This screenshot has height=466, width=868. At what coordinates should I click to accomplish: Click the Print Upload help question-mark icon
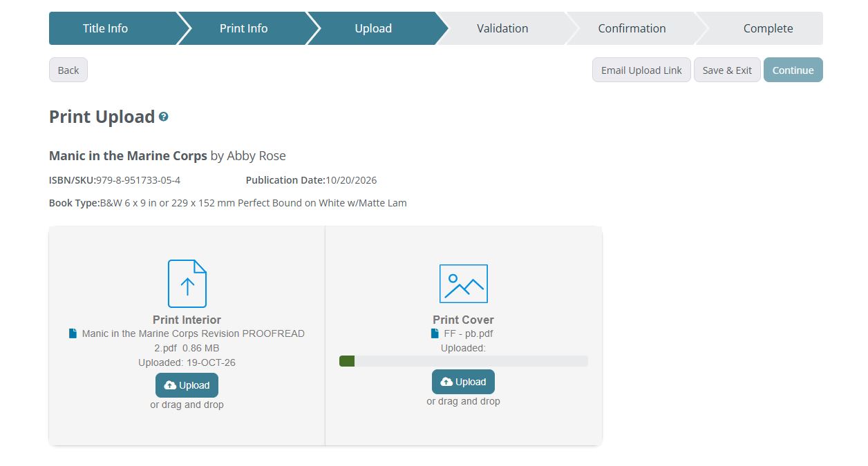click(164, 117)
